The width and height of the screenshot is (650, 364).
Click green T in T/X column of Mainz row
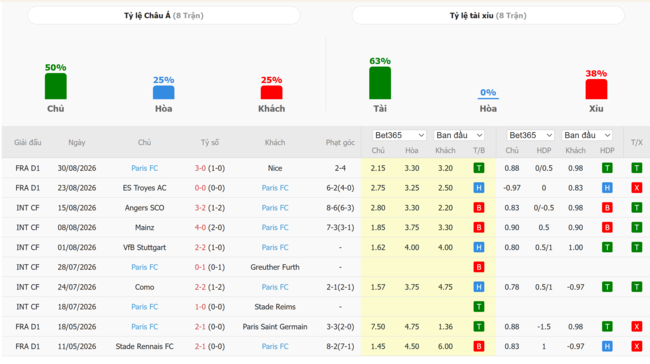(637, 227)
